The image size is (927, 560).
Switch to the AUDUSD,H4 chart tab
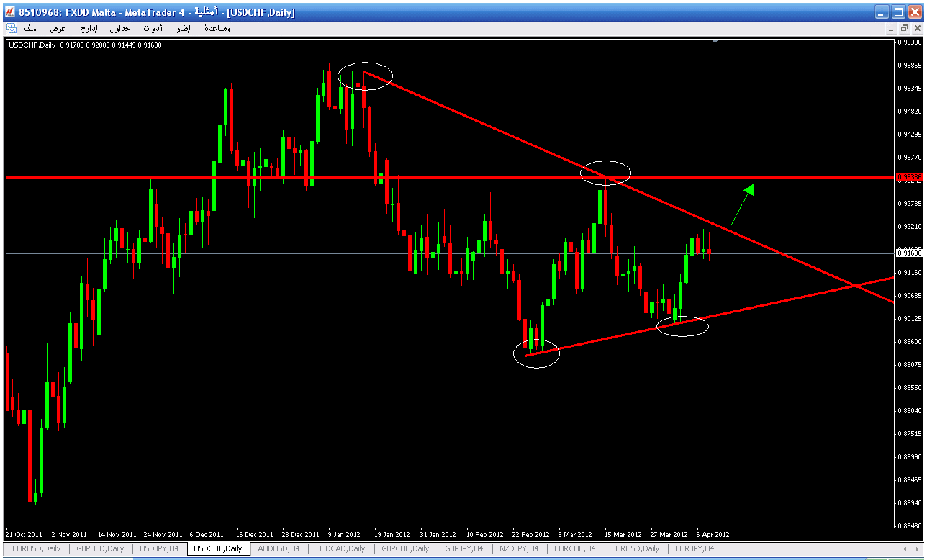[279, 548]
